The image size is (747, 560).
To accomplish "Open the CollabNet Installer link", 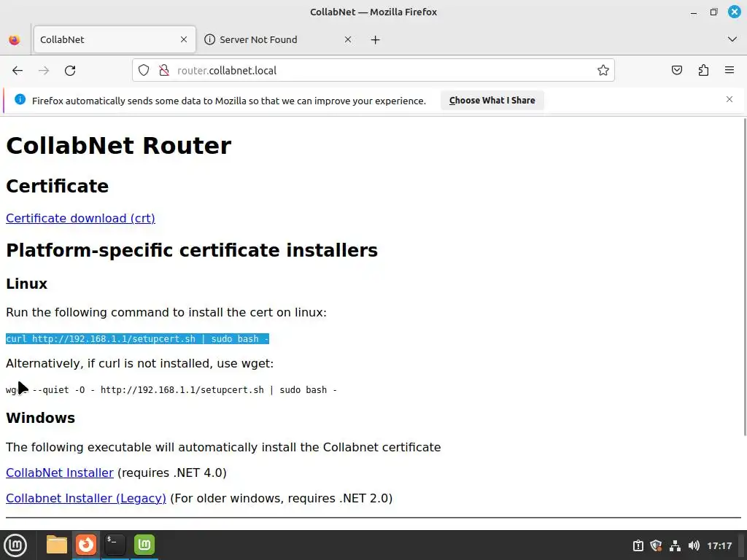I will pyautogui.click(x=60, y=472).
